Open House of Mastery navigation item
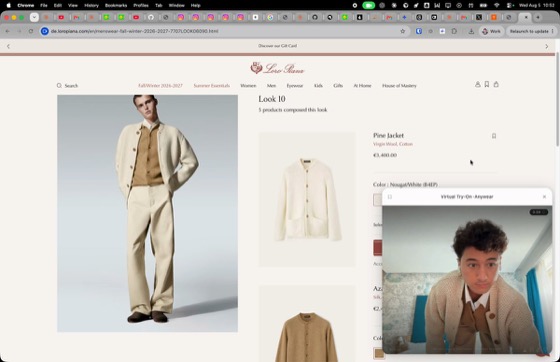Viewport: 560px width, 362px height. tap(399, 86)
